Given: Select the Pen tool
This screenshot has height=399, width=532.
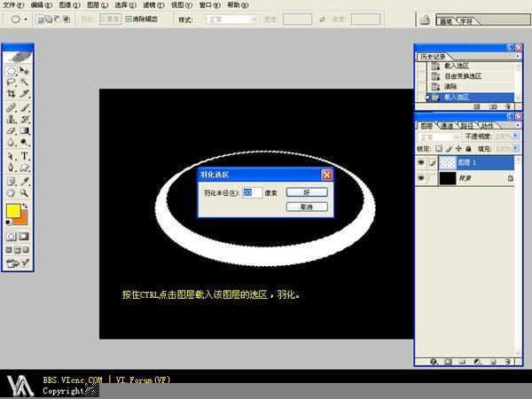Looking at the screenshot, I should pyautogui.click(x=12, y=168).
